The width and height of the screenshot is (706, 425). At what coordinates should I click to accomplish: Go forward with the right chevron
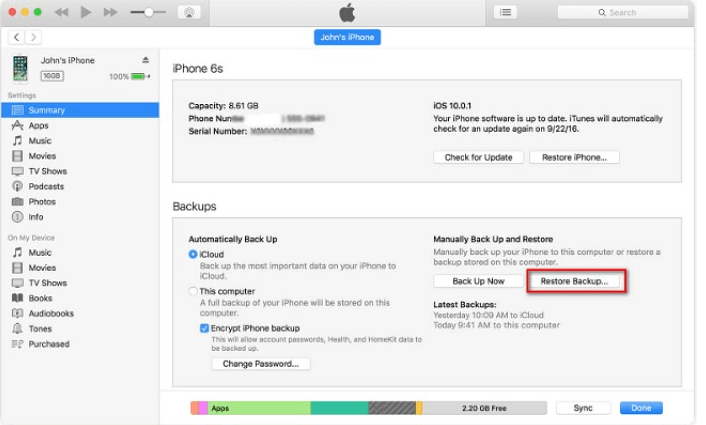(33, 37)
